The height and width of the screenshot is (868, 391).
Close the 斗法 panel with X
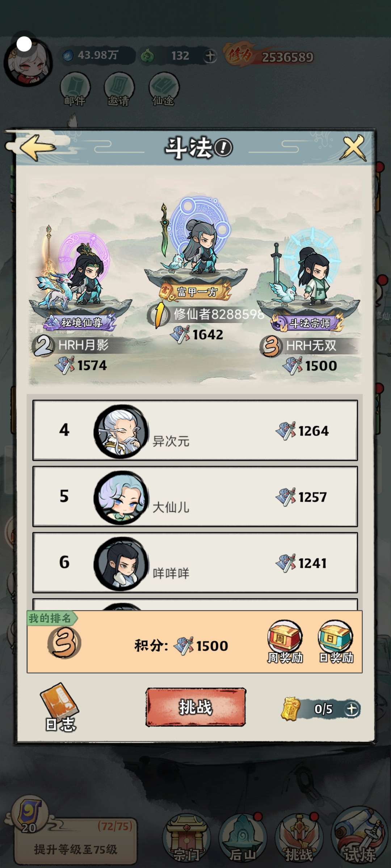(353, 148)
